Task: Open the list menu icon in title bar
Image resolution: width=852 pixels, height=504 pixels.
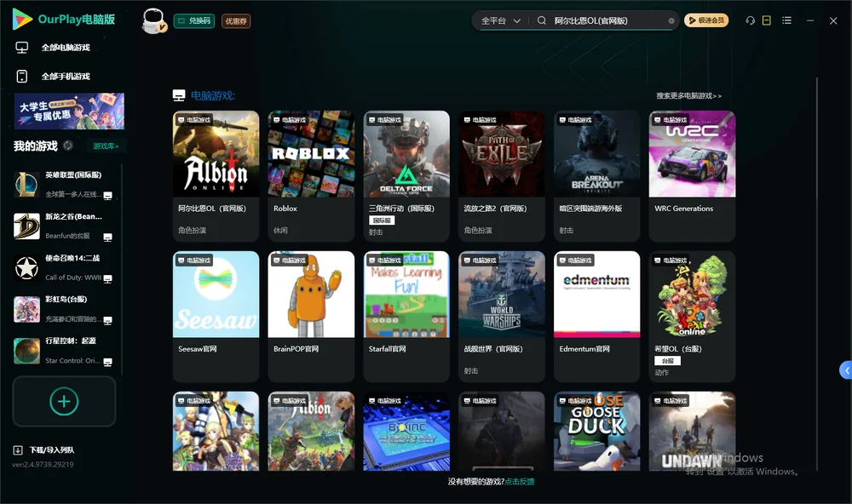Action: point(786,20)
